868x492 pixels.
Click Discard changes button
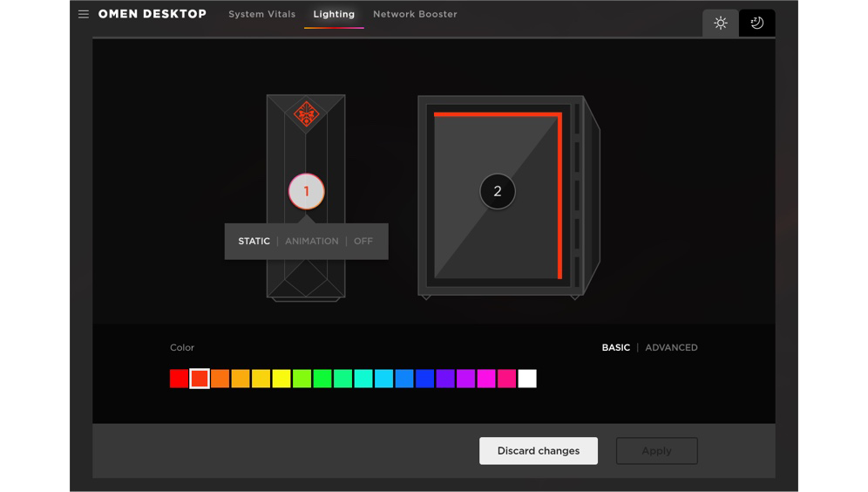[x=538, y=450]
